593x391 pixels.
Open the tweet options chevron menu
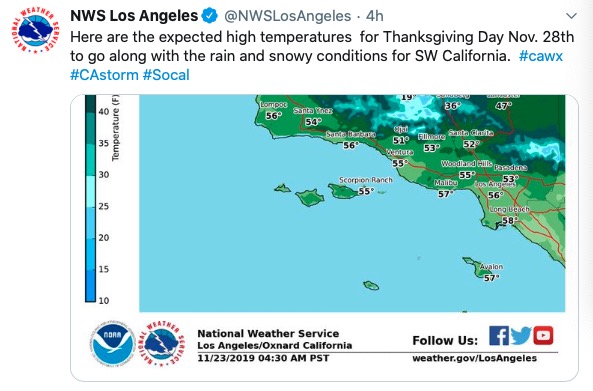pos(571,16)
